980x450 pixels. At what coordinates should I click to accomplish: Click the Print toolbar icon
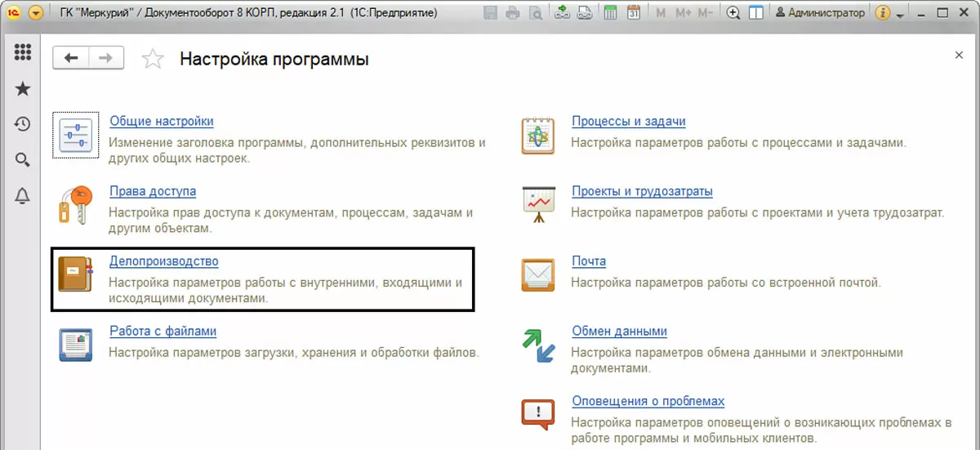click(512, 13)
